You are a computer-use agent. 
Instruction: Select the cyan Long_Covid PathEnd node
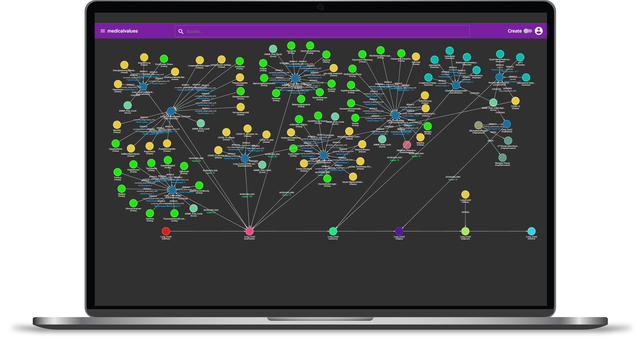[531, 231]
